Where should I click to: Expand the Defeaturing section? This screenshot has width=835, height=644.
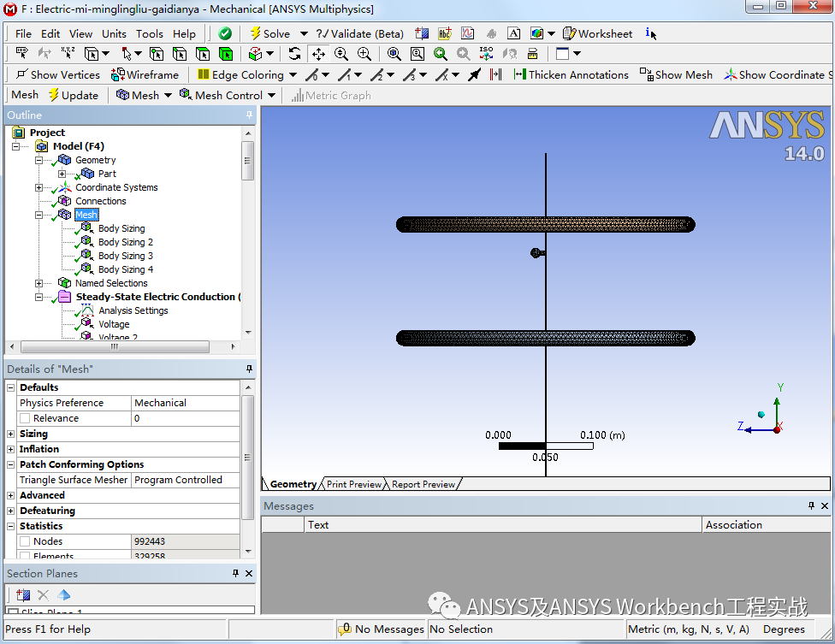click(10, 511)
